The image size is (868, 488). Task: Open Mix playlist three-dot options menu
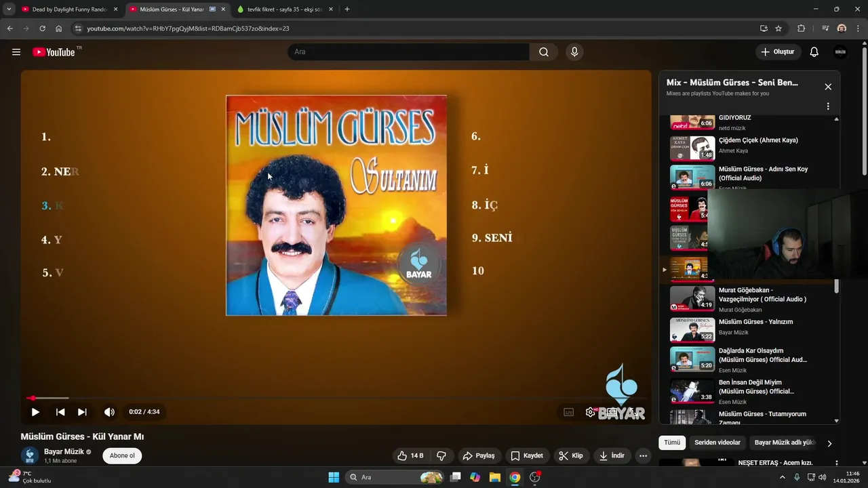[x=828, y=106]
